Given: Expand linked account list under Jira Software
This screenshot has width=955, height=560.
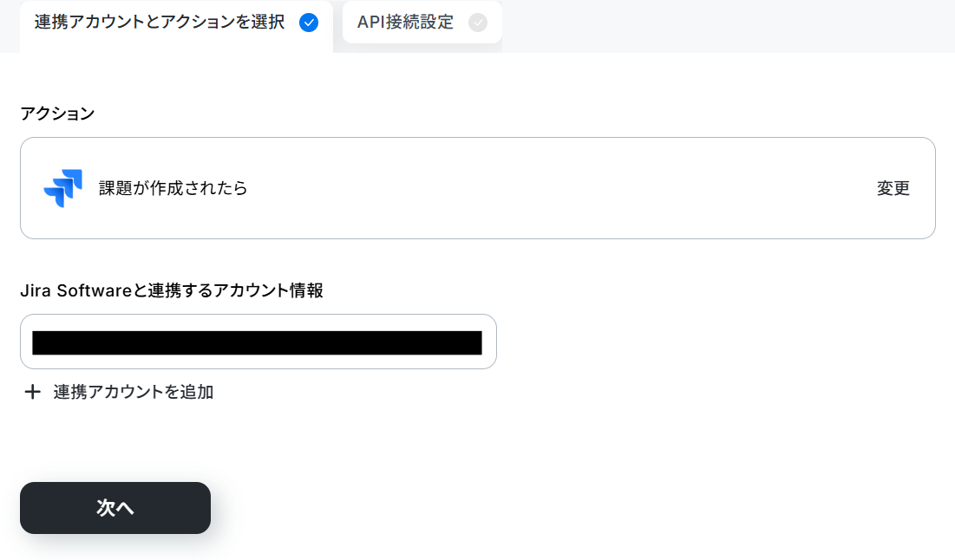Looking at the screenshot, I should [x=258, y=342].
